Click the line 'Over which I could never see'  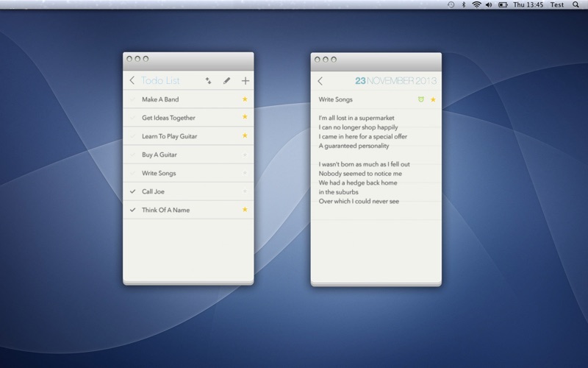click(359, 201)
